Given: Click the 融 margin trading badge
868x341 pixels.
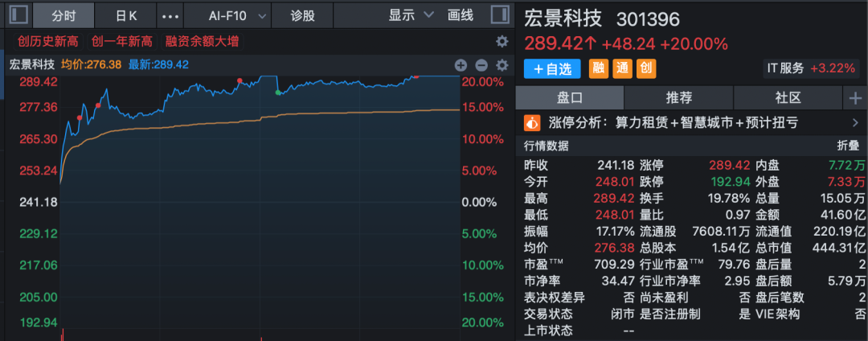Looking at the screenshot, I should (598, 68).
